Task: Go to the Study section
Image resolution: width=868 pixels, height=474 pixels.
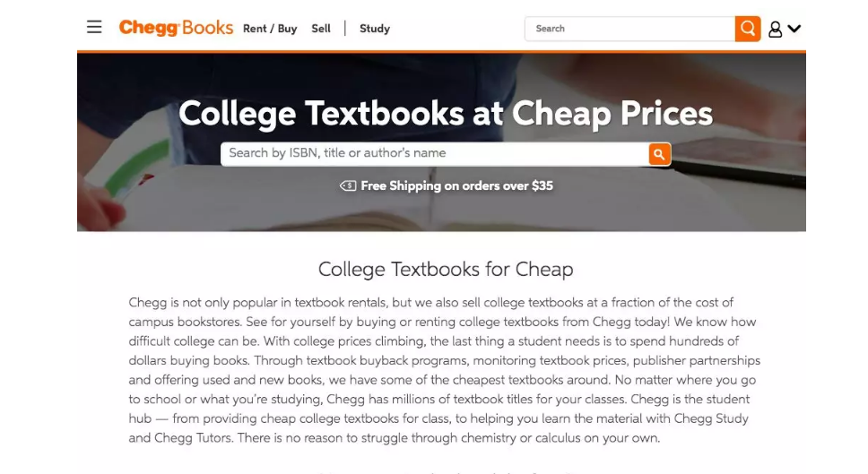Action: 374,29
